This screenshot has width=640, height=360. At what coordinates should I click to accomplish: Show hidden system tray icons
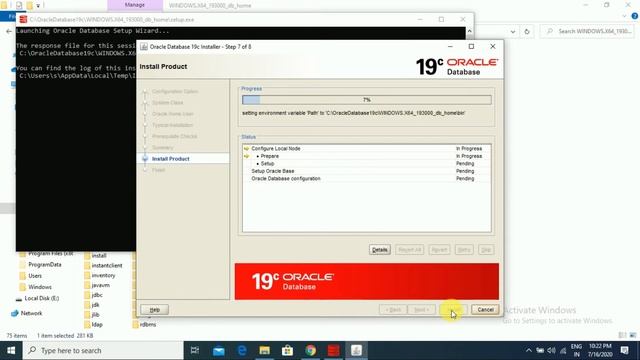coord(529,351)
